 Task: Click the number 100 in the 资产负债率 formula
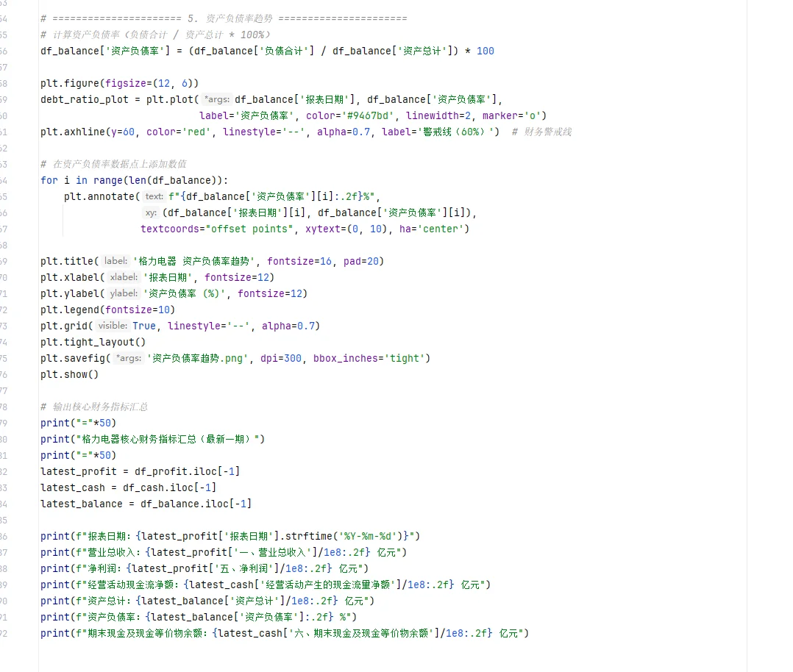485,51
